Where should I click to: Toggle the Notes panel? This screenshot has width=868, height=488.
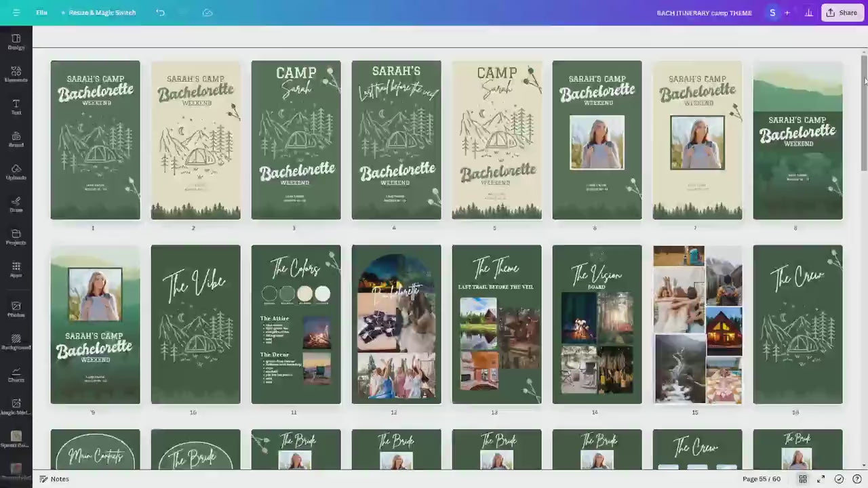(x=54, y=479)
